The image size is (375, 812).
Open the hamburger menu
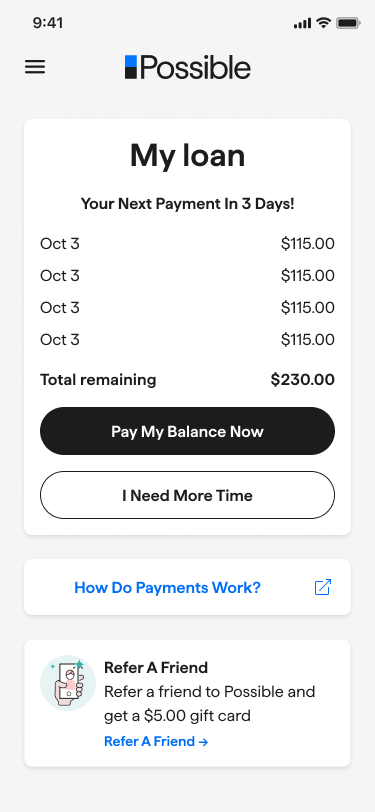35,67
